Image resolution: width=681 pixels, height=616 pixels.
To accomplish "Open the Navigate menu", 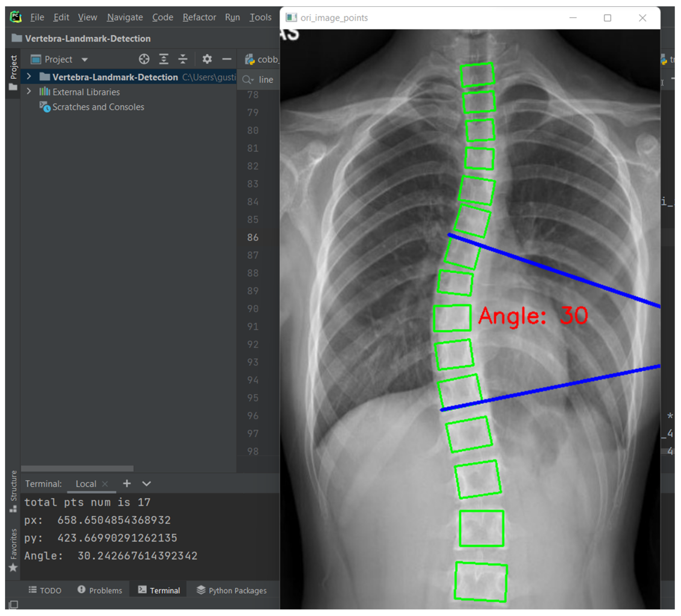I will tap(125, 17).
